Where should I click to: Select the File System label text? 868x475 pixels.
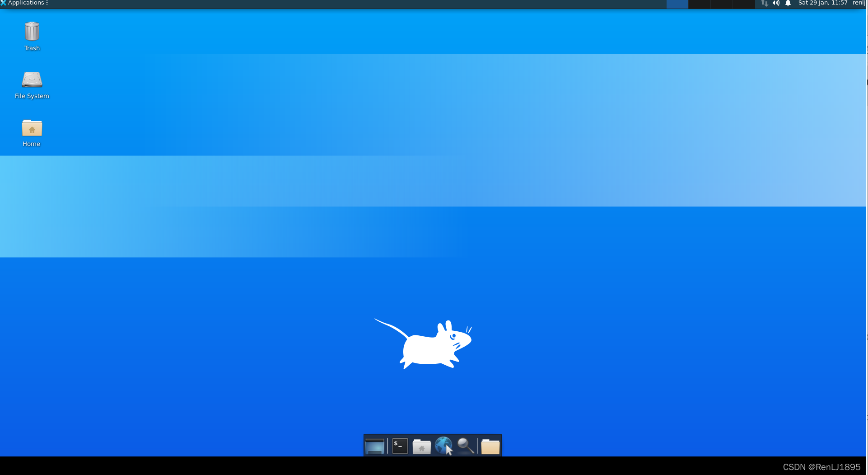point(32,96)
